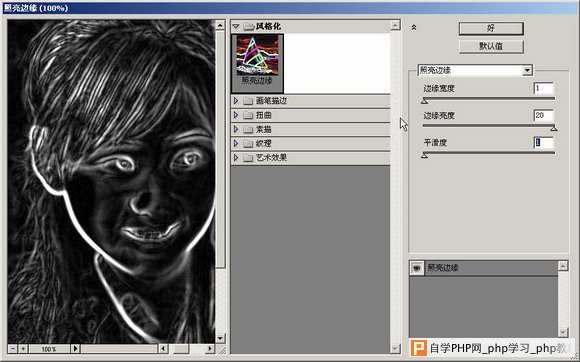Click the 好 confirm button
Viewport: 580px width, 362px height.
491,28
